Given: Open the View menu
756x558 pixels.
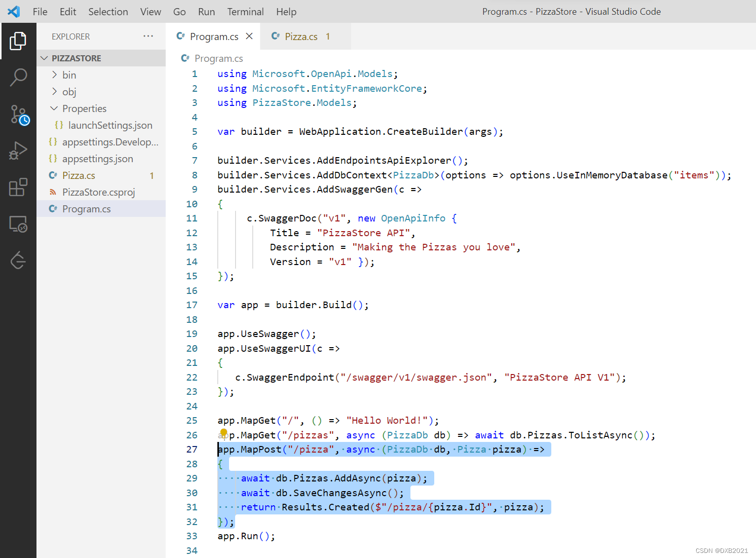Looking at the screenshot, I should pyautogui.click(x=150, y=12).
